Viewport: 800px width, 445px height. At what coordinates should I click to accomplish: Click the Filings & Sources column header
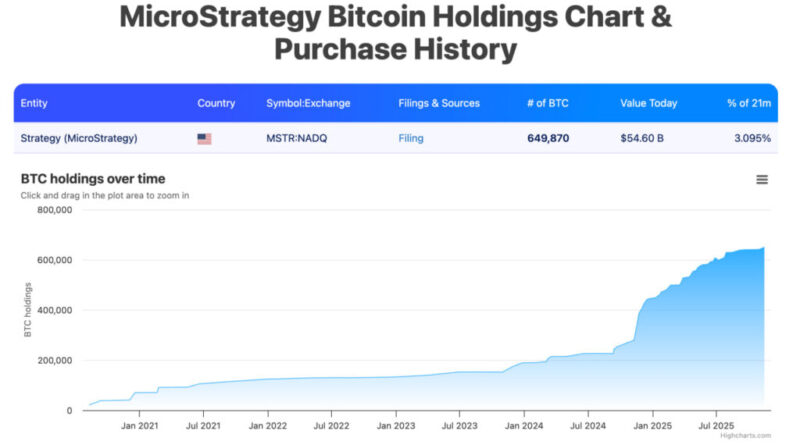pyautogui.click(x=439, y=103)
